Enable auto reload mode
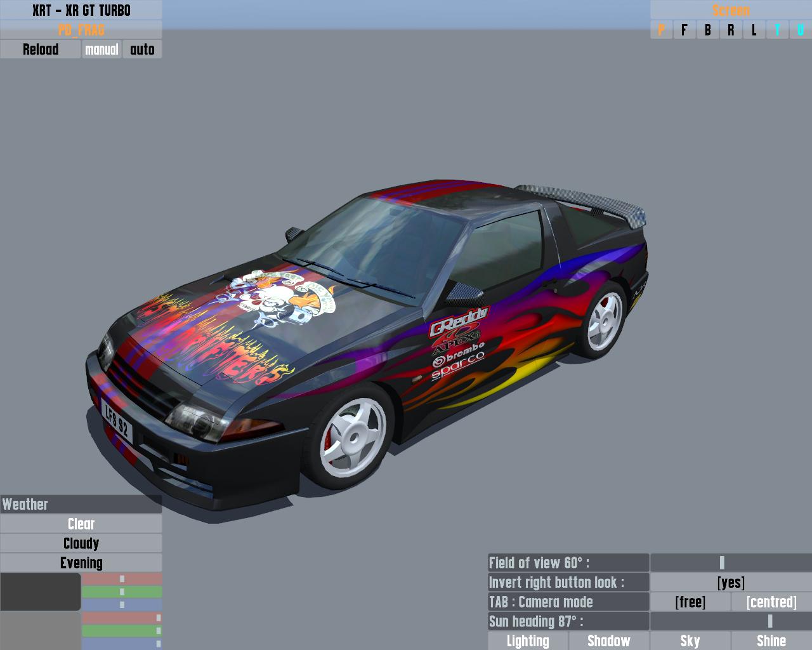The height and width of the screenshot is (650, 812). click(142, 50)
